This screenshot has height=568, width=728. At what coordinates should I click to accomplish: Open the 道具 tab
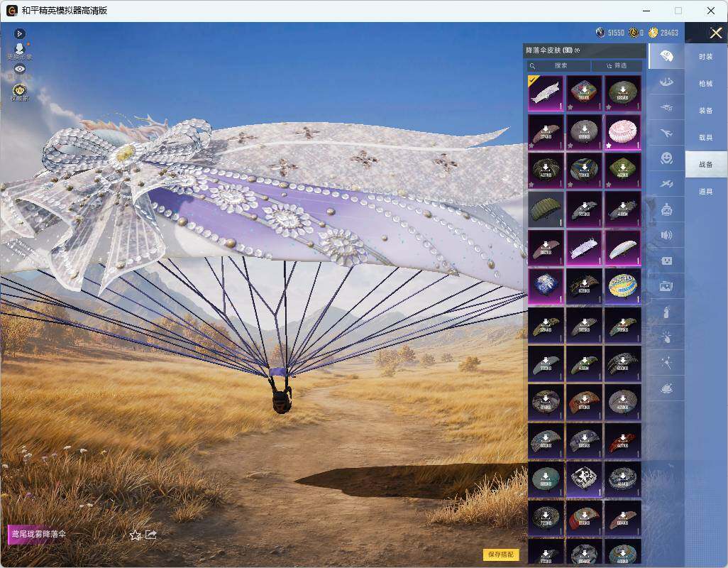point(706,192)
